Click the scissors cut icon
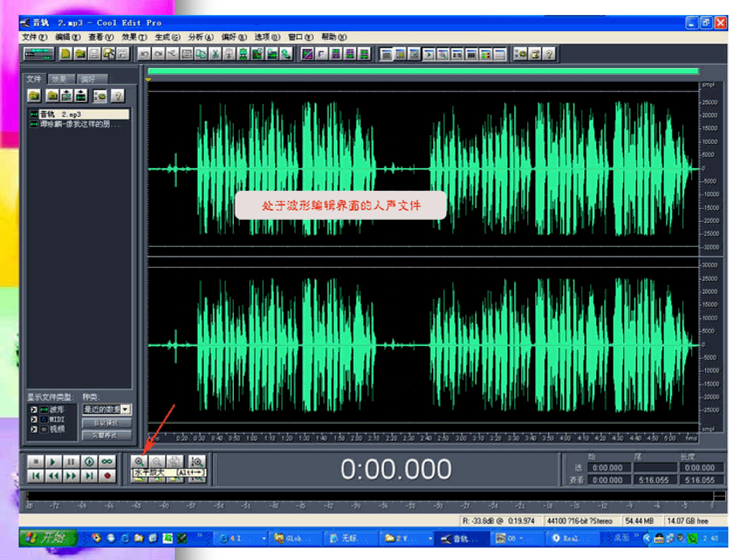This screenshot has height=560, width=747. [215, 54]
